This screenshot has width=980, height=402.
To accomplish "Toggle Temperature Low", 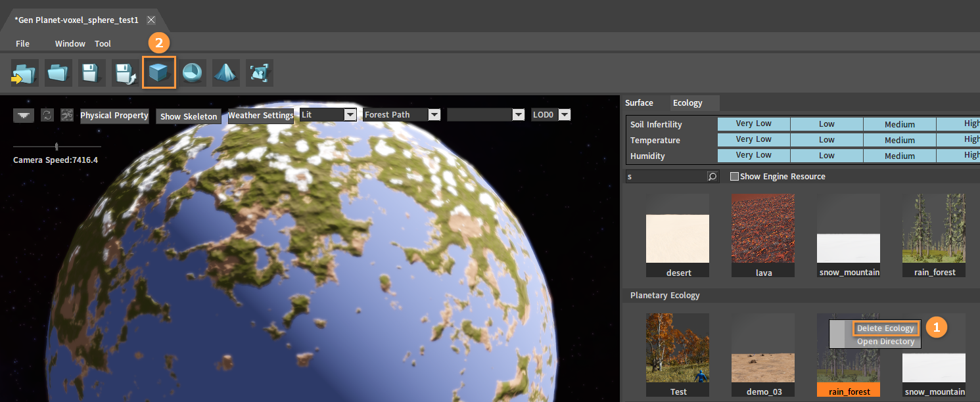I will pyautogui.click(x=826, y=139).
